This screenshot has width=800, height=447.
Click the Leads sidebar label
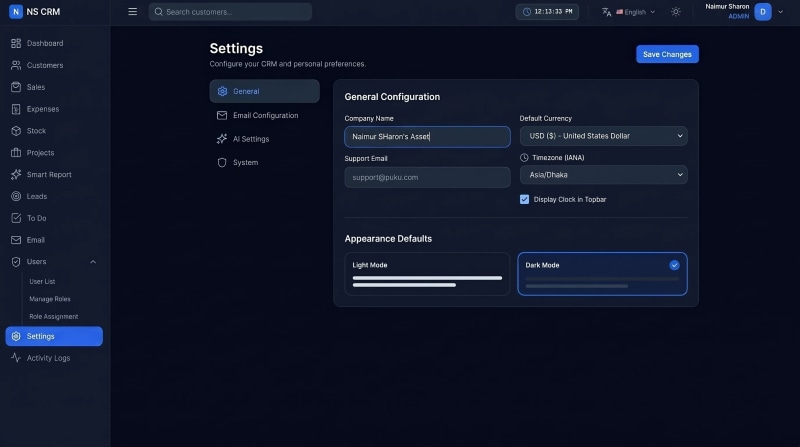pos(37,196)
